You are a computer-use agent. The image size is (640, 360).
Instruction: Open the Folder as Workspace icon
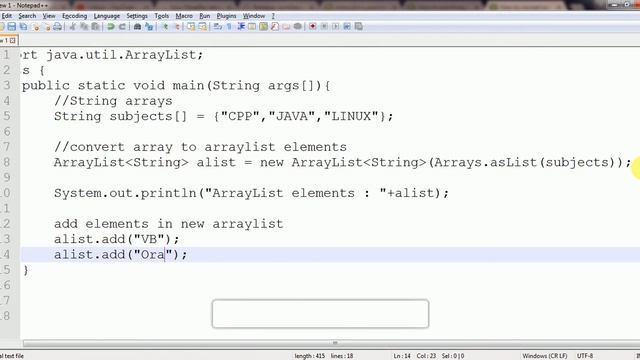pyautogui.click(x=286, y=27)
